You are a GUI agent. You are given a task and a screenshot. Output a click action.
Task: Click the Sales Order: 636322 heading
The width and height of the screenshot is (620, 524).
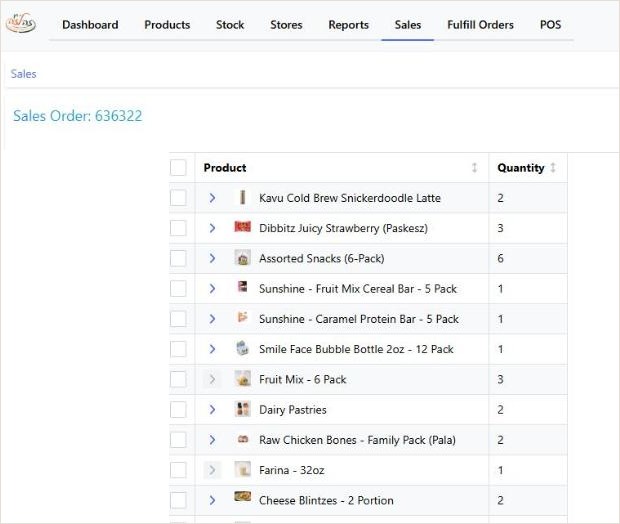[78, 116]
